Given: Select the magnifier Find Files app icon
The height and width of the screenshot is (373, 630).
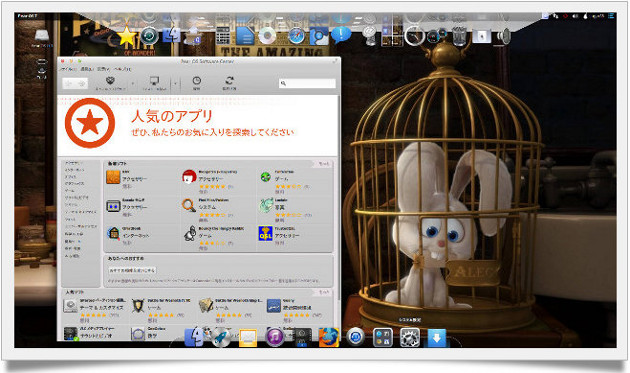Looking at the screenshot, I should coord(189,205).
